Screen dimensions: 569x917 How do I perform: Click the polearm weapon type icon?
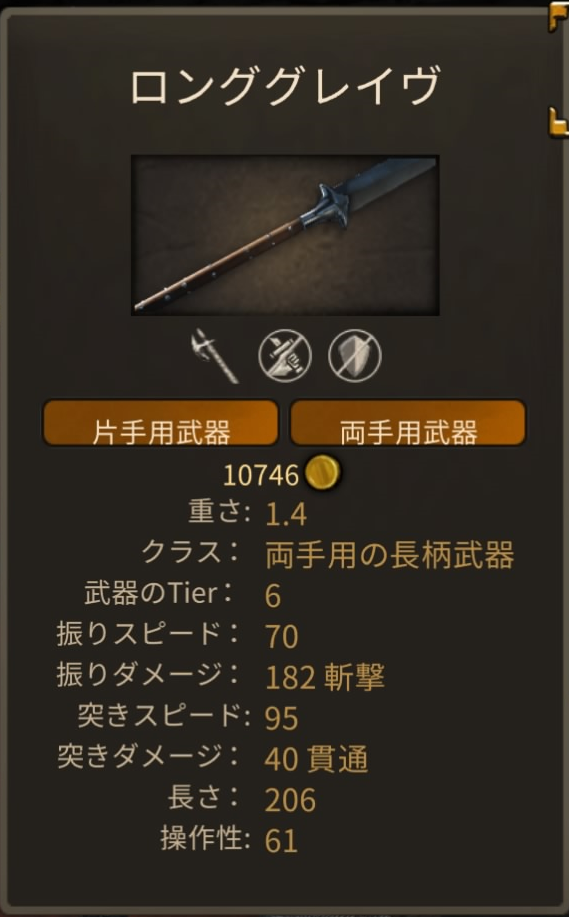(x=215, y=356)
